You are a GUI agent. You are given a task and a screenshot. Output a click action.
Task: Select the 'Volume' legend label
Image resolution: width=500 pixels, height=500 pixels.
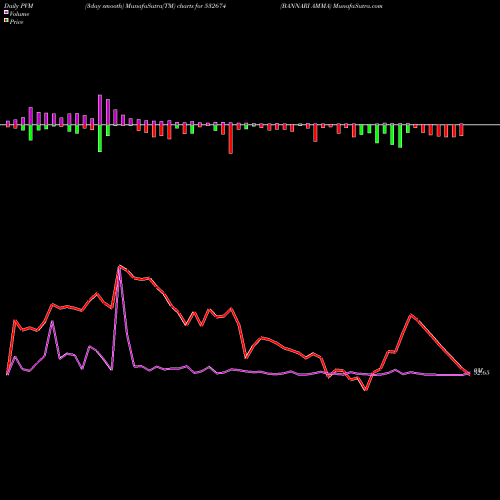click(19, 14)
